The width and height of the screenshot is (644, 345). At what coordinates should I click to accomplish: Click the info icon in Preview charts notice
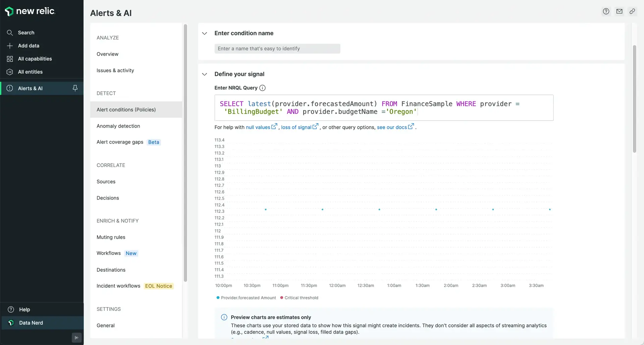224,317
